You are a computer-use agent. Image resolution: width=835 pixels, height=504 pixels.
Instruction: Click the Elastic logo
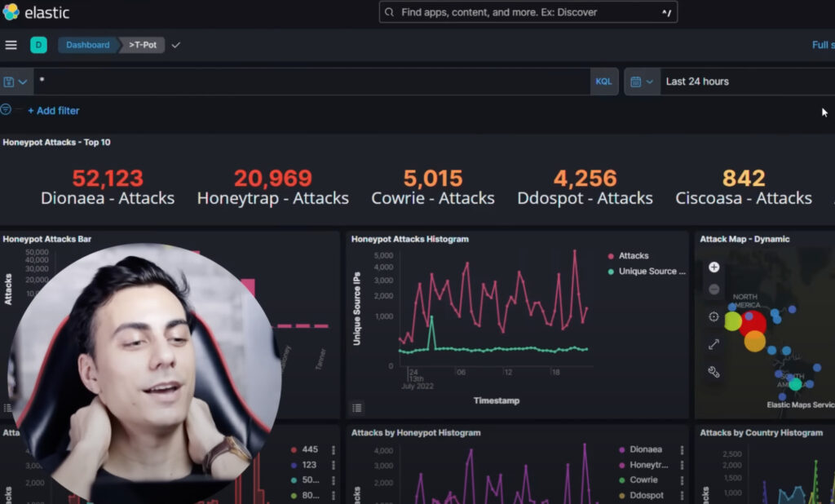point(36,12)
